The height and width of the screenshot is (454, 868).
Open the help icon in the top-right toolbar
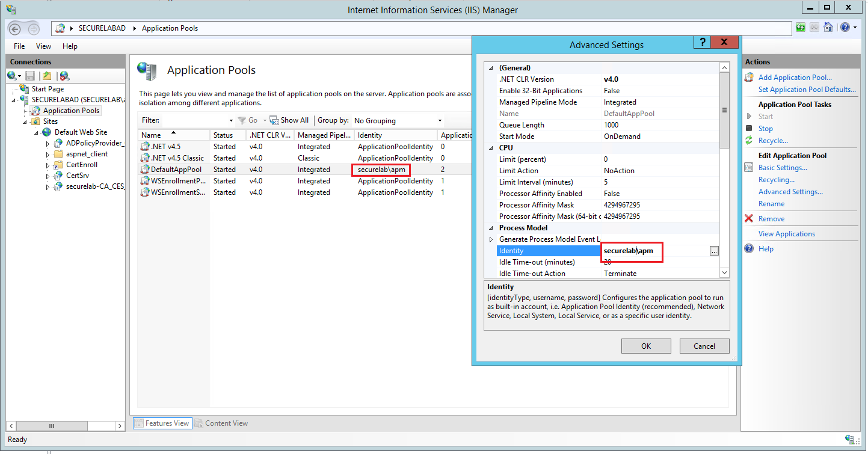tap(845, 28)
